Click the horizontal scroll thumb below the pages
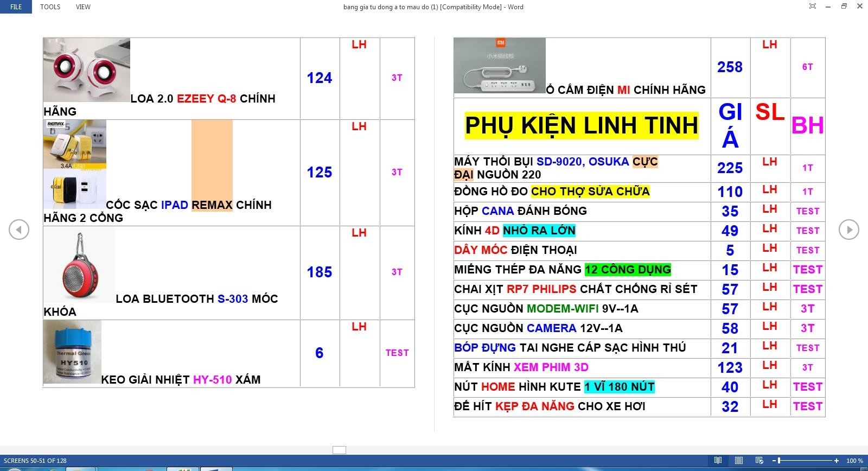Viewport: 868px width, 471px height. pyautogui.click(x=339, y=450)
